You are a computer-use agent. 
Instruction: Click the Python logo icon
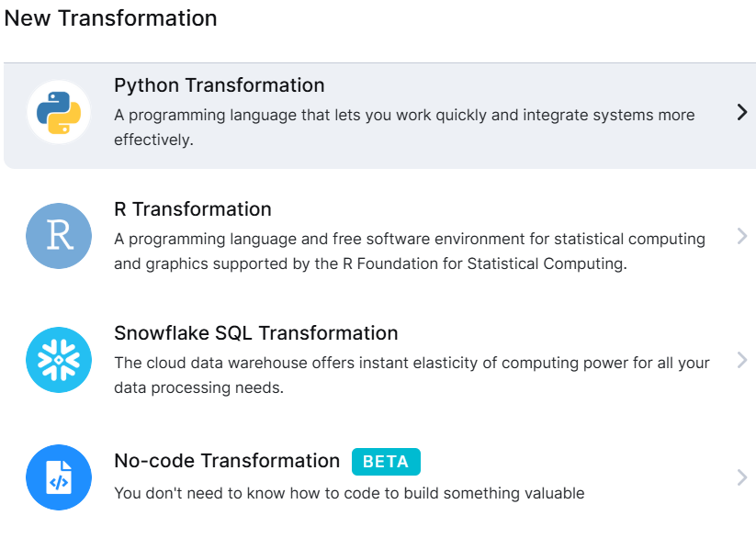click(59, 112)
